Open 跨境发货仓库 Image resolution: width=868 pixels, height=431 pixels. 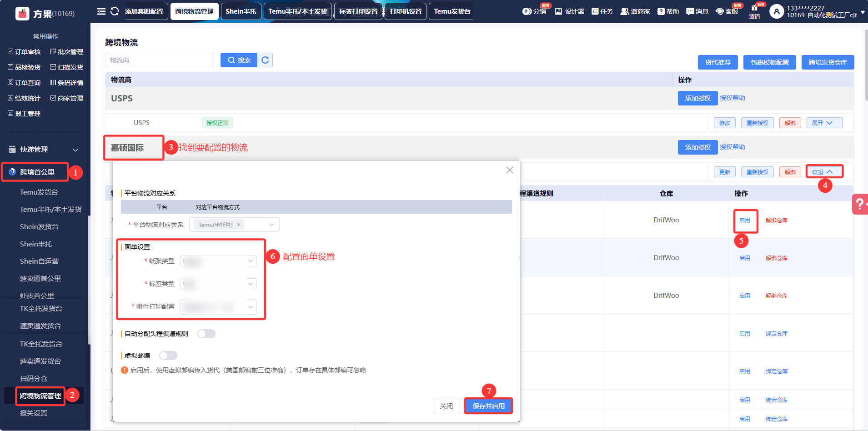click(x=828, y=62)
